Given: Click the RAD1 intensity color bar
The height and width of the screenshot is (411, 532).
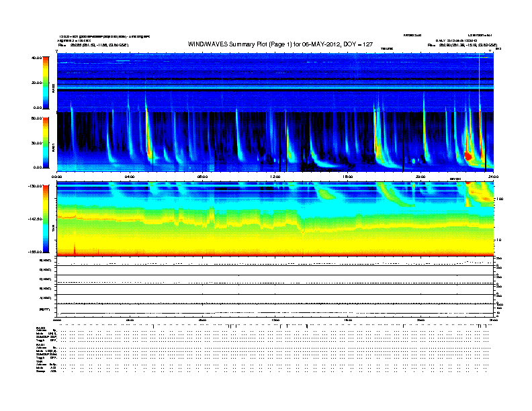Looking at the screenshot, I should click(46, 143).
